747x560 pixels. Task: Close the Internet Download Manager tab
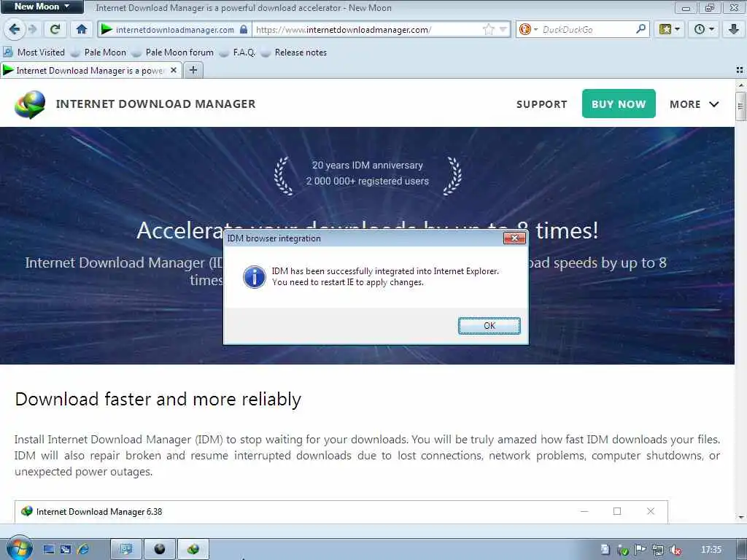pyautogui.click(x=174, y=71)
